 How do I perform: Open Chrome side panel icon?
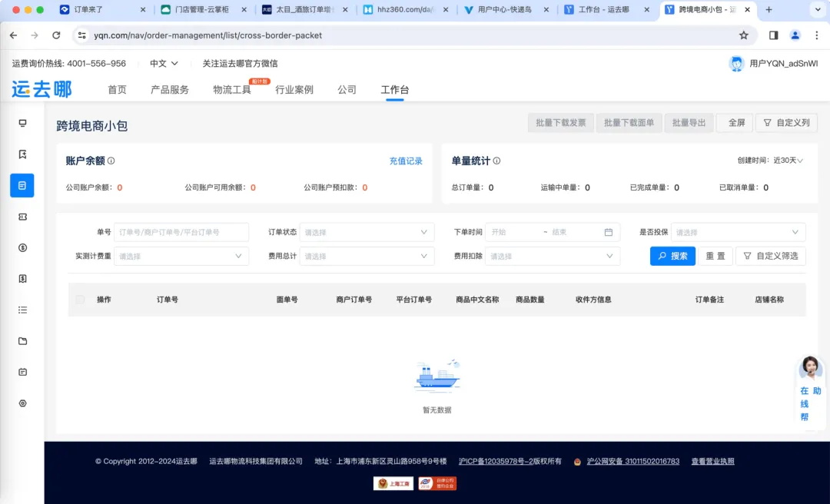[773, 35]
